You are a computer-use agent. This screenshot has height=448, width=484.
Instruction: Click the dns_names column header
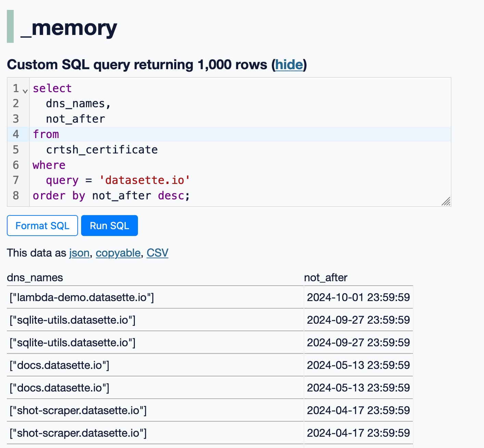point(35,277)
